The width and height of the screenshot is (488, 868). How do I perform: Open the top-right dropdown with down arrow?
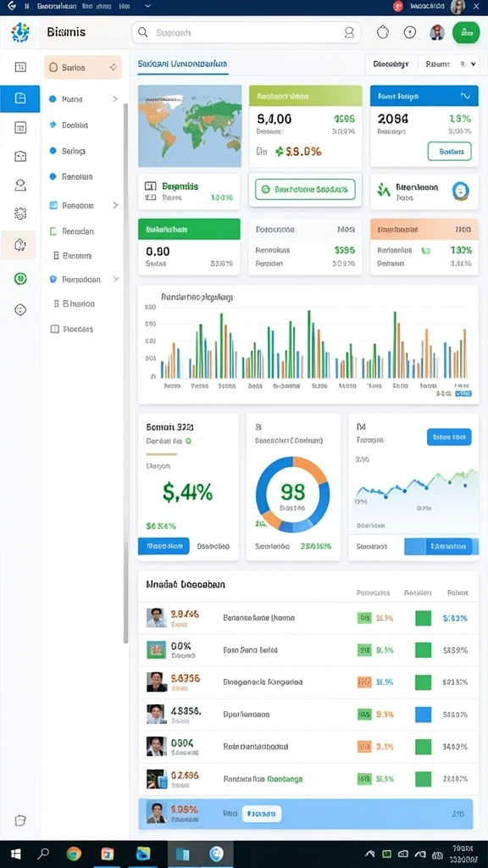(x=449, y=64)
